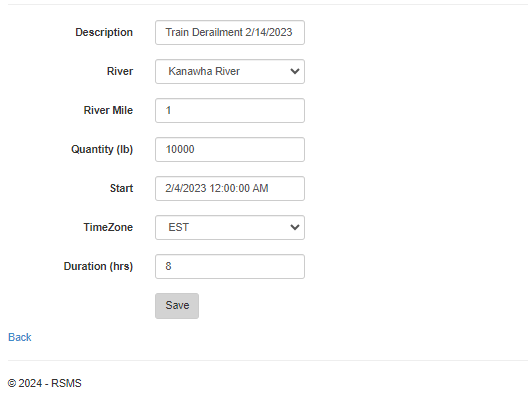528x398 pixels.
Task: Click the Quantity (lb) label
Action: (x=102, y=150)
